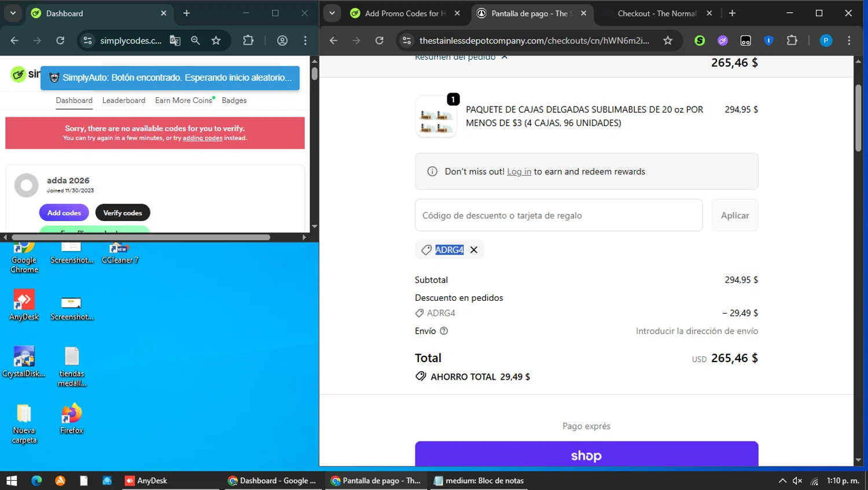Click the checkout page vertical scrollbar
Viewport: 868px width, 490px height.
pyautogui.click(x=858, y=118)
